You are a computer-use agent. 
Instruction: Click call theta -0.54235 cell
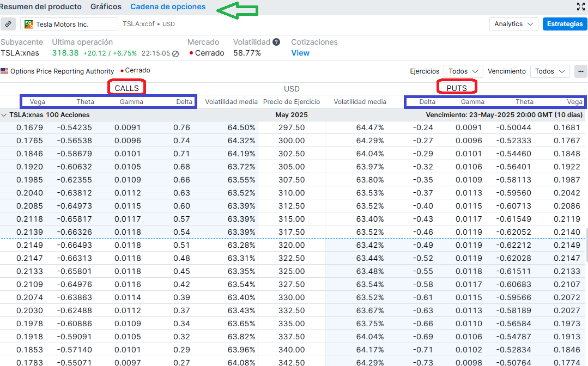(x=74, y=128)
